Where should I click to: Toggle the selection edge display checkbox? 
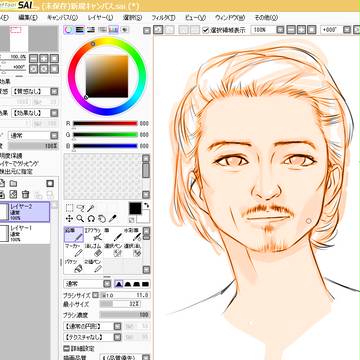point(206,30)
